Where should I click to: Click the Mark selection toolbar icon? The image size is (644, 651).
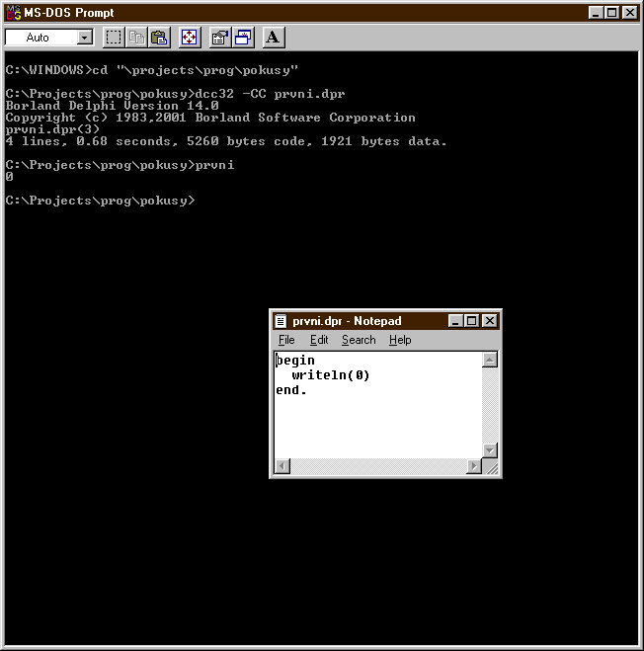point(114,38)
